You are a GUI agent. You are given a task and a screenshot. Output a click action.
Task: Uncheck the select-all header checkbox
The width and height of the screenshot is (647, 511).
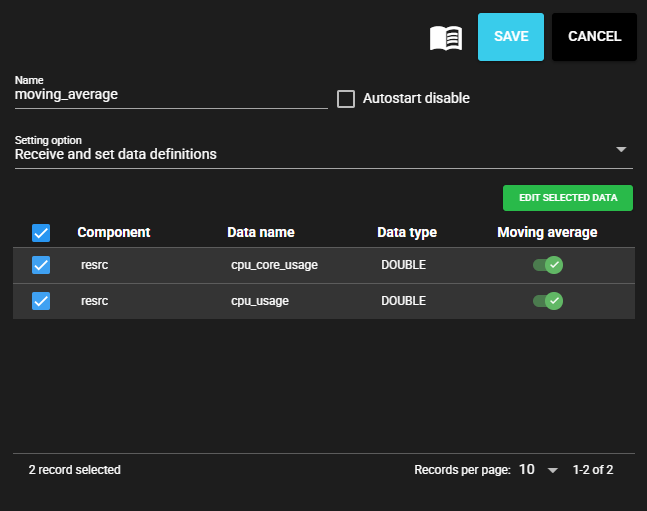pyautogui.click(x=41, y=233)
